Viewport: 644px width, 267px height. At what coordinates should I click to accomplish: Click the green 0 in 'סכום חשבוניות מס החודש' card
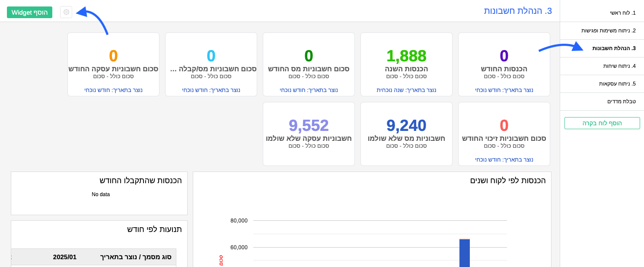coord(309,56)
